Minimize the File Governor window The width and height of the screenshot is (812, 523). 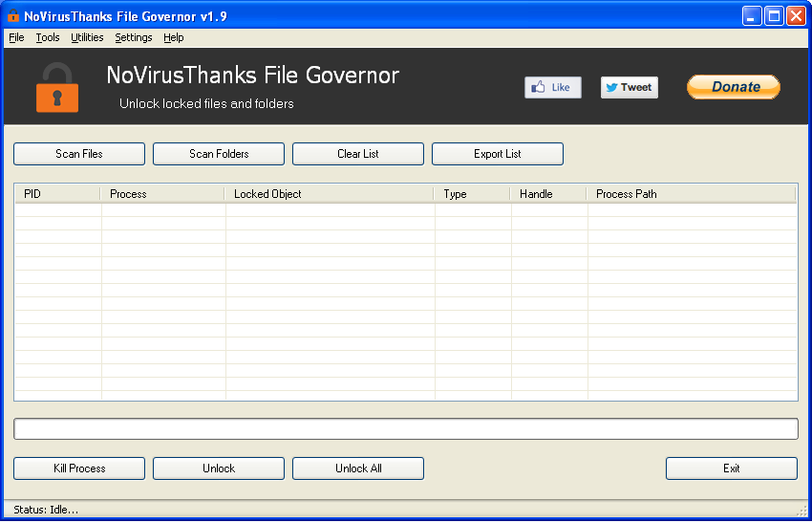752,16
